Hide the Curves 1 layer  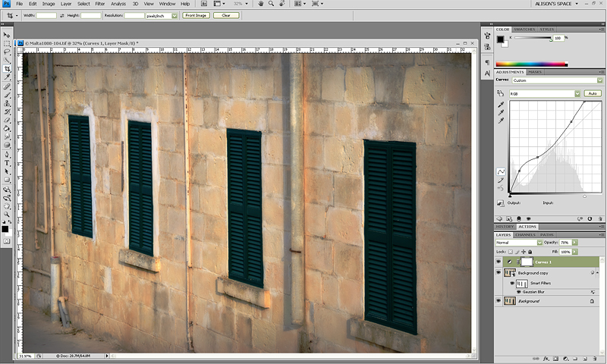[x=498, y=262]
